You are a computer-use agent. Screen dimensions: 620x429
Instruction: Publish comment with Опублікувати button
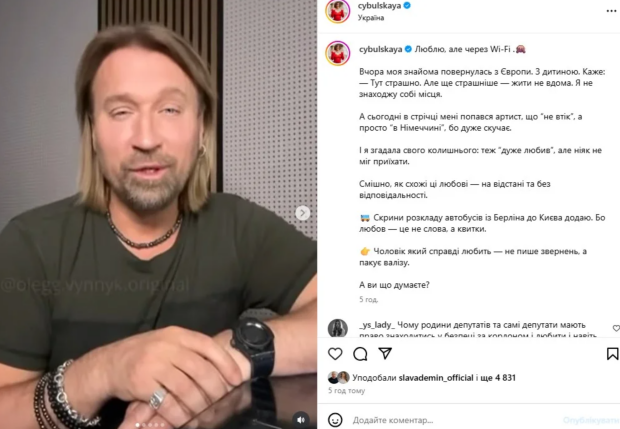coord(591,420)
